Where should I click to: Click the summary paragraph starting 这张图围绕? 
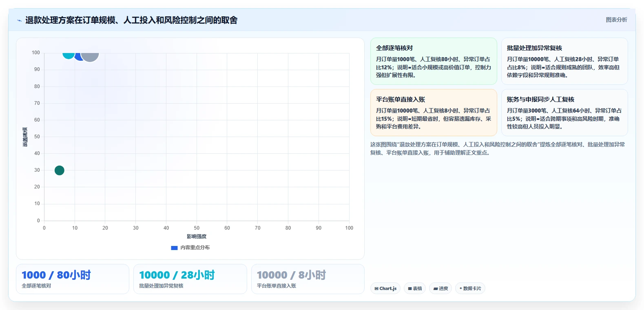tap(498, 148)
